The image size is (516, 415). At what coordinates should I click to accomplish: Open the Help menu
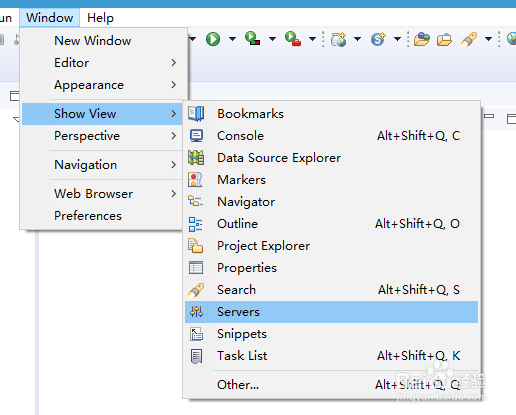pyautogui.click(x=100, y=18)
